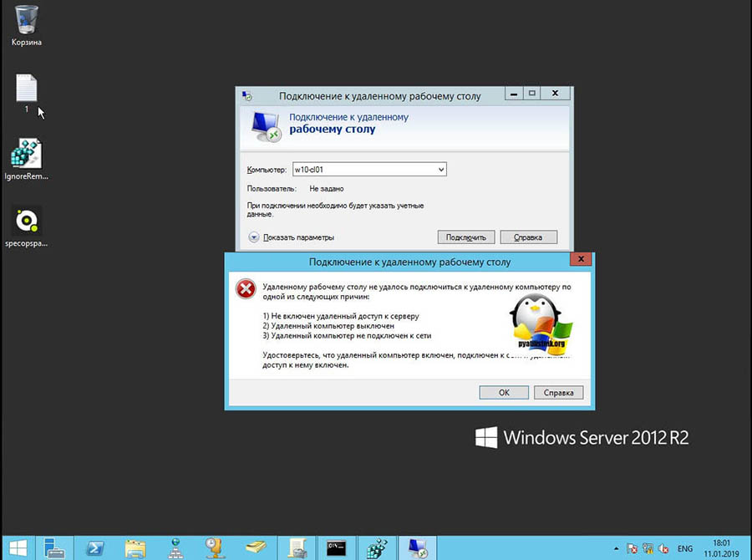Image resolution: width=752 pixels, height=560 pixels.
Task: Open the taskbar clock showing 18:01
Action: pos(723,547)
